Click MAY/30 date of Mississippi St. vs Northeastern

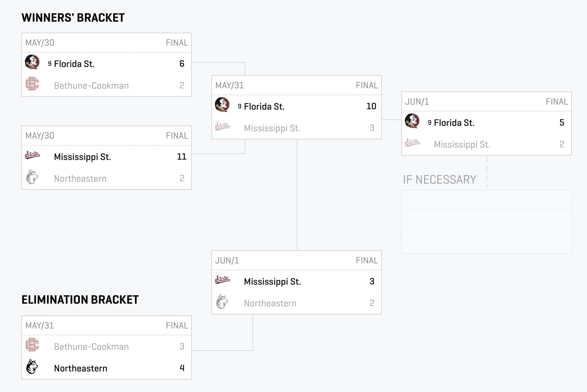click(x=40, y=136)
